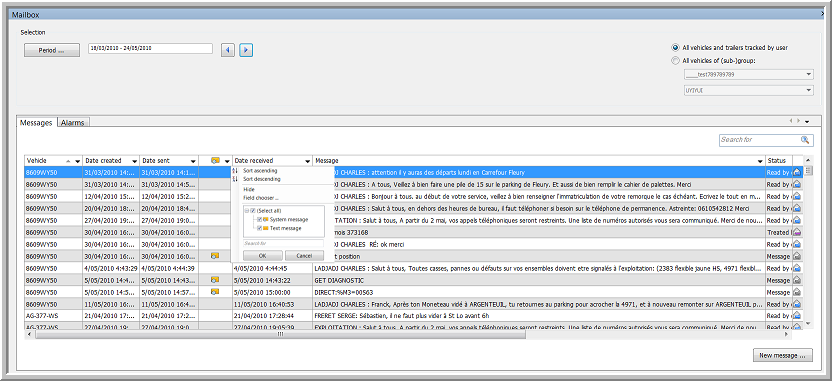Viewport: 832px width, 381px height.
Task: Click OK in the filter popup
Action: point(262,256)
